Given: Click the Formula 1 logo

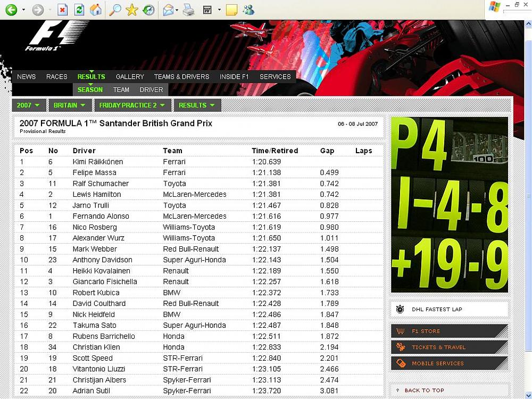Looking at the screenshot, I should click(x=56, y=36).
